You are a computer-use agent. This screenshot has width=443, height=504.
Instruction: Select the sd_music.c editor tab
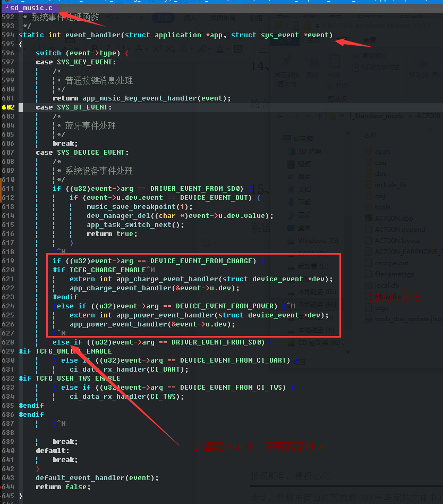(x=29, y=8)
